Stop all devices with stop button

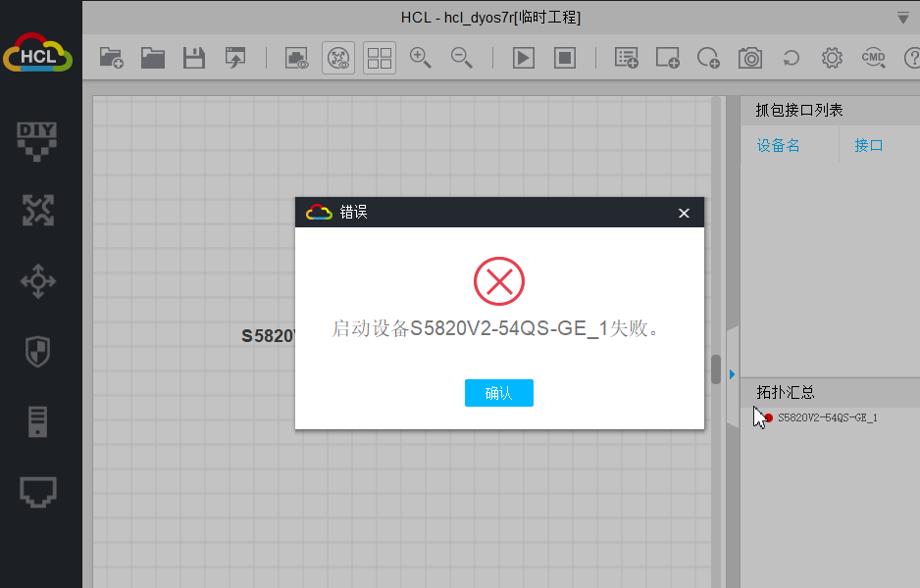click(x=564, y=58)
